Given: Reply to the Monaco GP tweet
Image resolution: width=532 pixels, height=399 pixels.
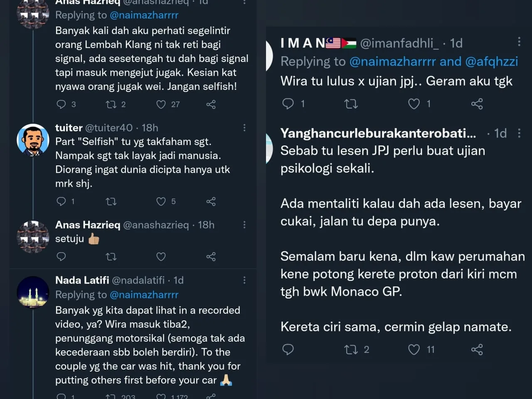Looking at the screenshot, I should coord(288,350).
